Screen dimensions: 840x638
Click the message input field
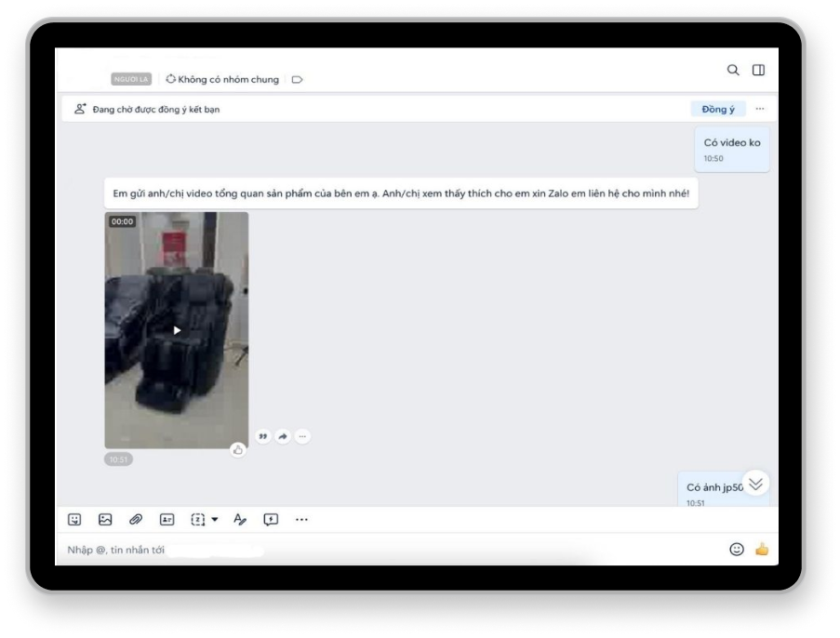pos(372,550)
